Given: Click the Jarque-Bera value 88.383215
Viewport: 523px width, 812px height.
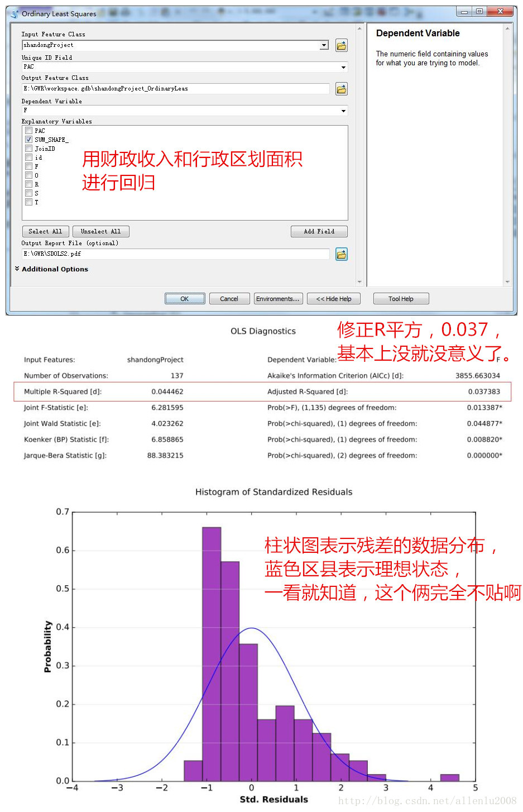Looking at the screenshot, I should pyautogui.click(x=165, y=456).
